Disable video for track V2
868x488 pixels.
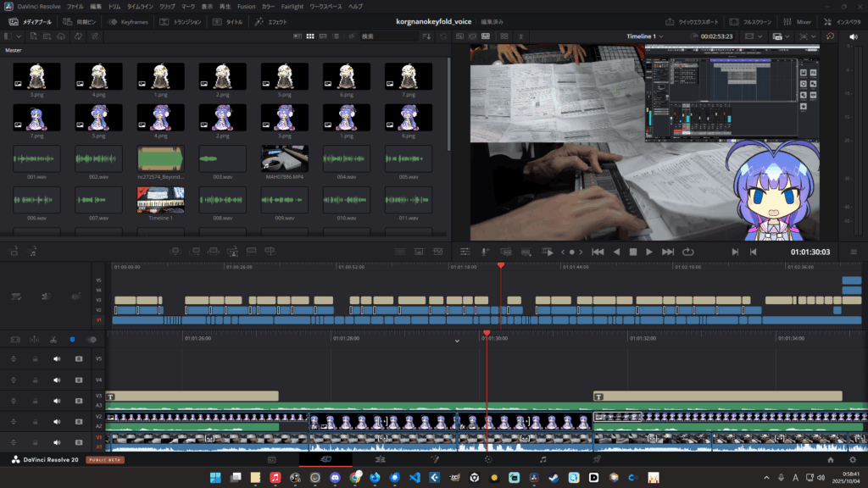[79, 419]
